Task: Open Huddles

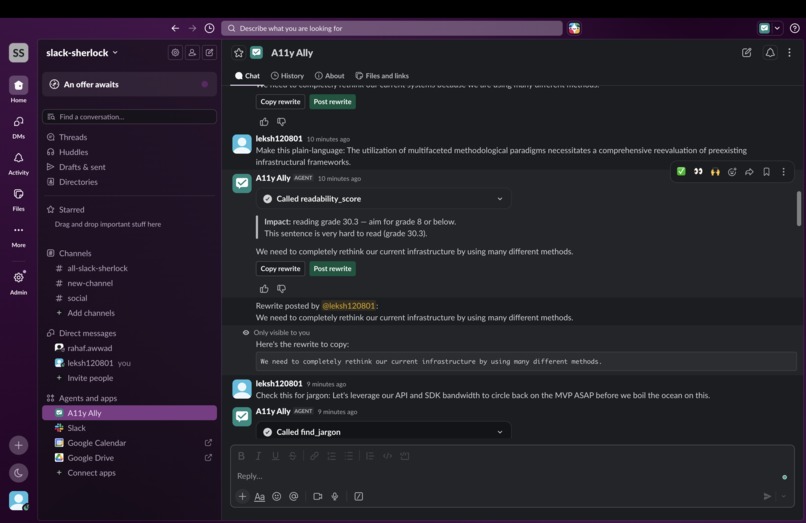Action: coord(74,152)
